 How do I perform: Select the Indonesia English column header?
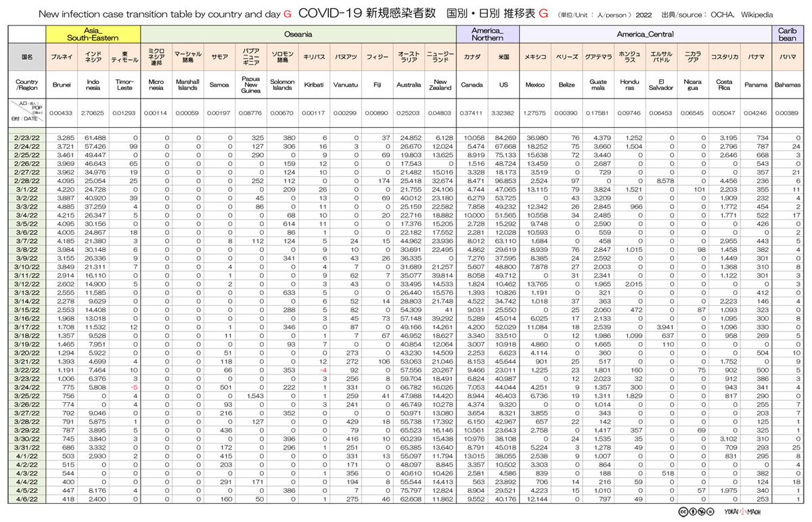[93, 85]
